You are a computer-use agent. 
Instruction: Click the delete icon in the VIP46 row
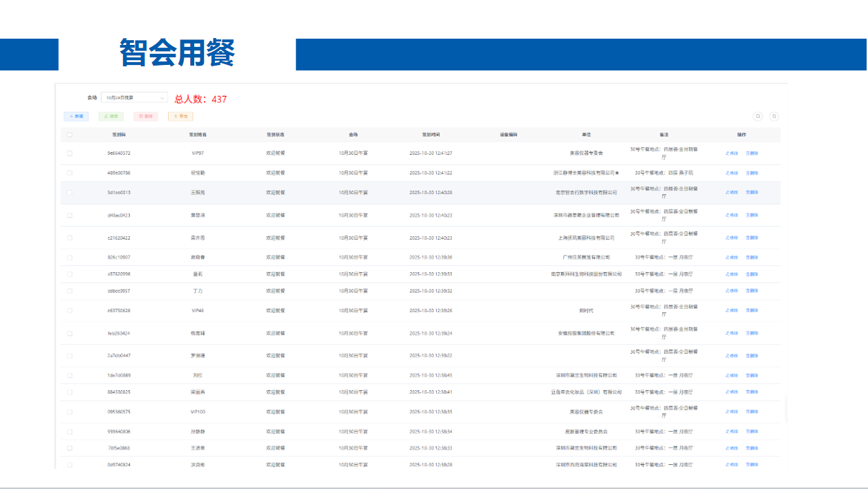[752, 311]
